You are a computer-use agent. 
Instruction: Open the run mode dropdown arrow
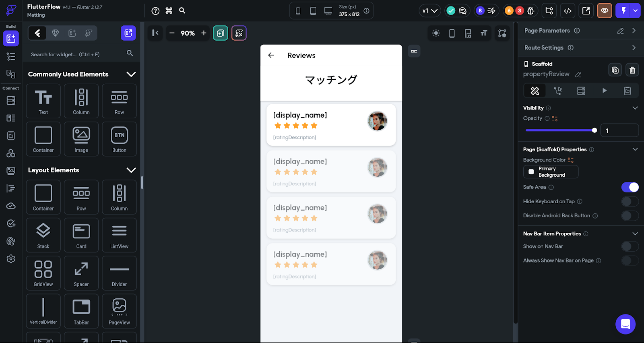click(636, 11)
